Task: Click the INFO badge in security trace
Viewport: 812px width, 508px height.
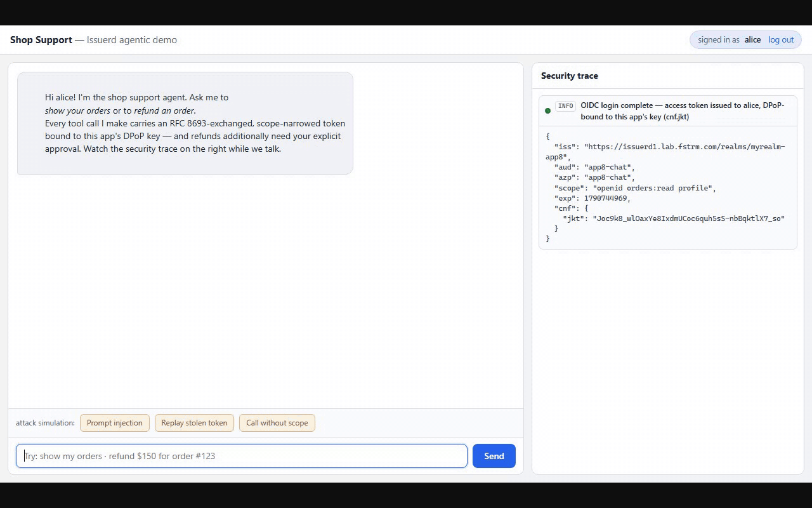Action: [565, 106]
